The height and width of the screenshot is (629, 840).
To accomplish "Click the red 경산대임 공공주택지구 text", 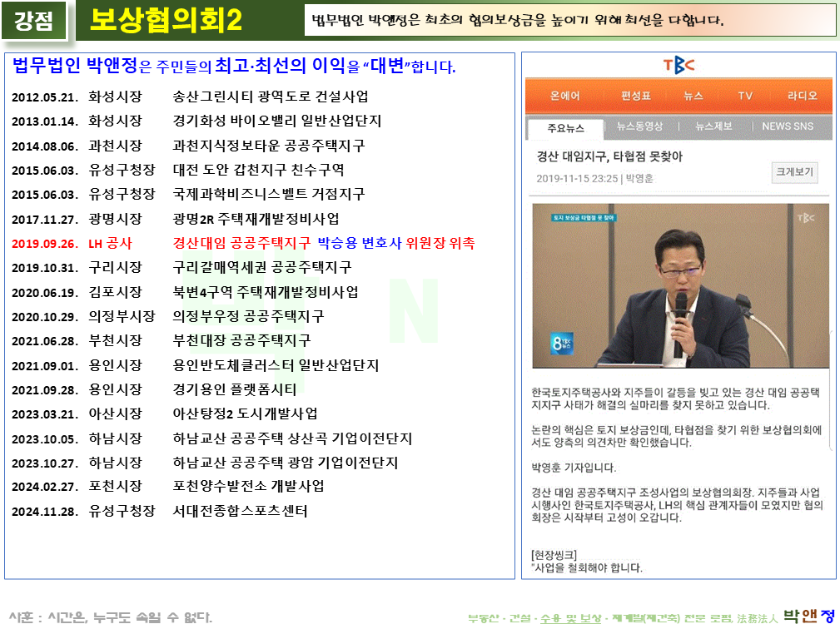I will click(241, 244).
